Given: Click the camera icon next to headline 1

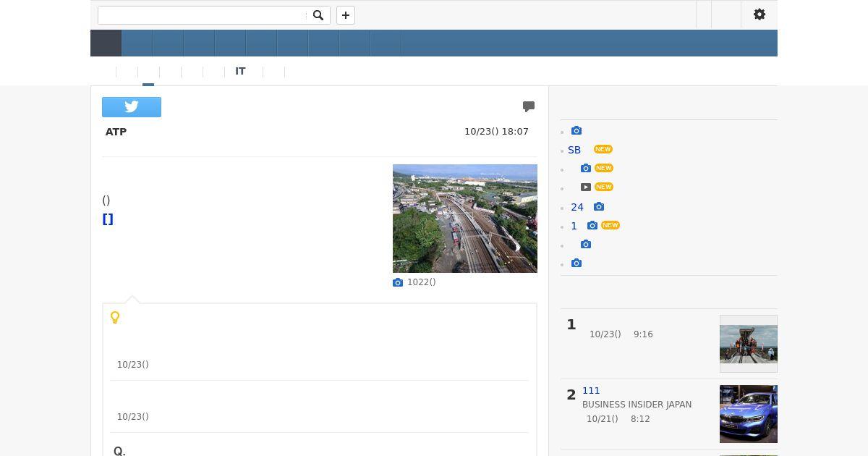Looking at the screenshot, I should 592,226.
